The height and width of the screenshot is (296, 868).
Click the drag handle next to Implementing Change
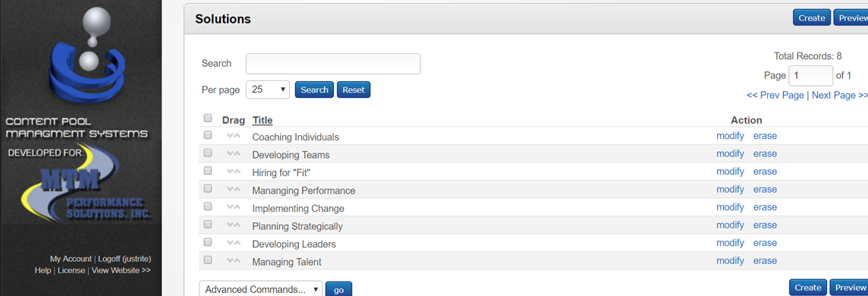(x=234, y=207)
